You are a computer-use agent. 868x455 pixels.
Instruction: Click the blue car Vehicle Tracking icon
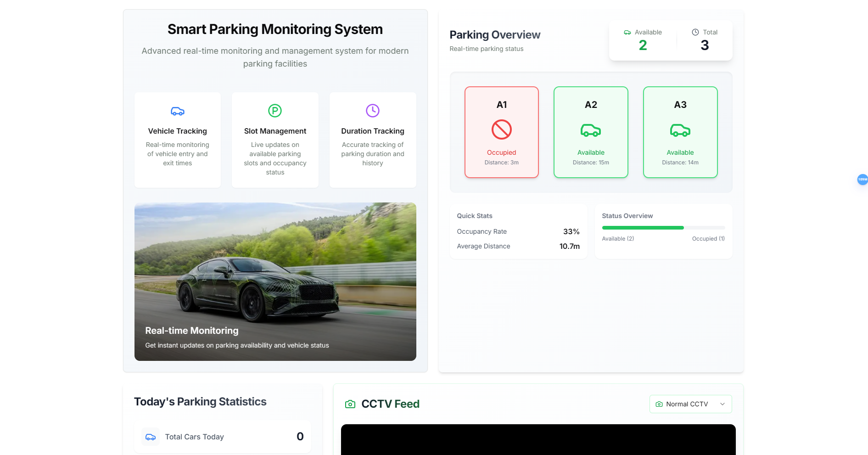pos(178,111)
